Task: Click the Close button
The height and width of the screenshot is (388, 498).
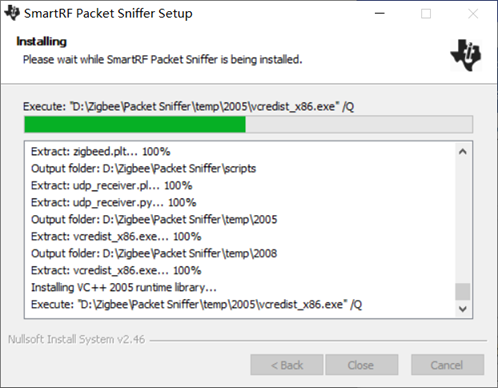Action: 362,365
